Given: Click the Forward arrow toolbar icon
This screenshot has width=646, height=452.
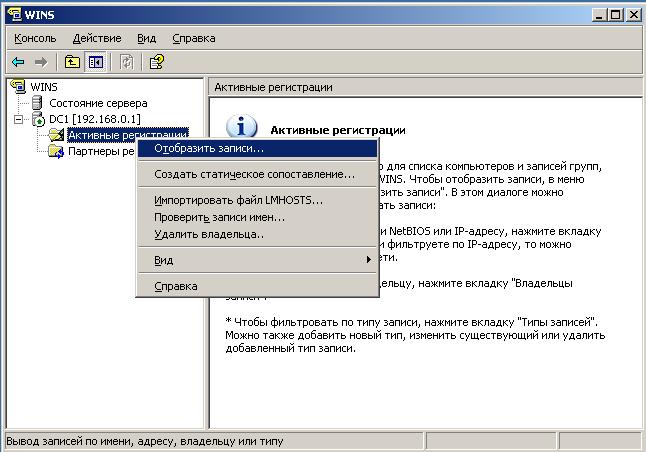Looking at the screenshot, I should pyautogui.click(x=41, y=63).
